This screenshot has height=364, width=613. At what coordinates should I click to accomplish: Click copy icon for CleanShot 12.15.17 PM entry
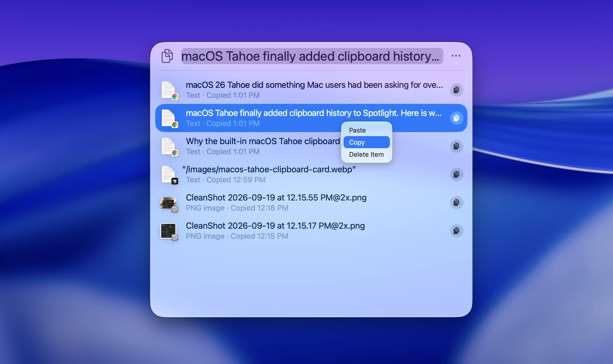pos(456,231)
